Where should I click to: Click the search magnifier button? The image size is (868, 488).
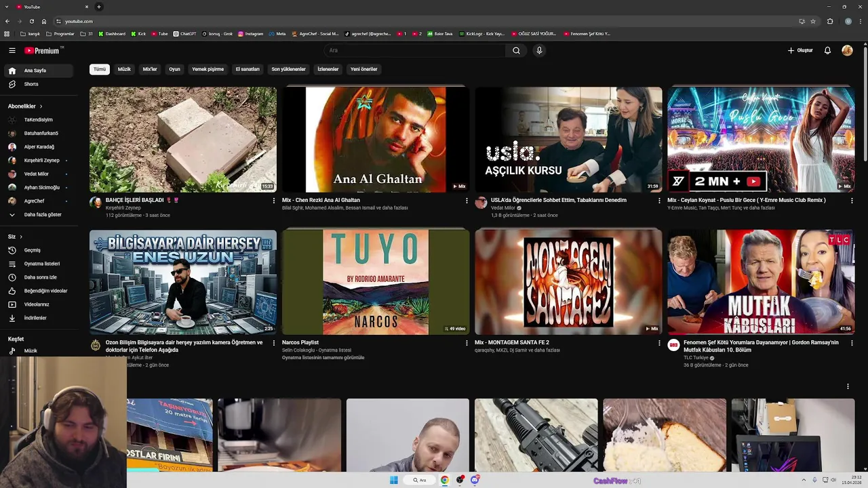[x=516, y=50]
